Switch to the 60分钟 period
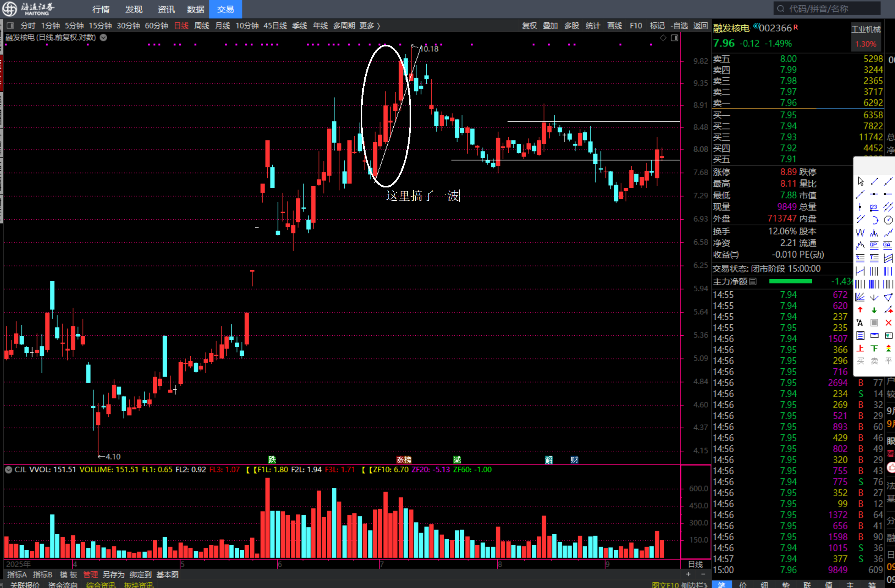The height and width of the screenshot is (588, 895). point(157,26)
